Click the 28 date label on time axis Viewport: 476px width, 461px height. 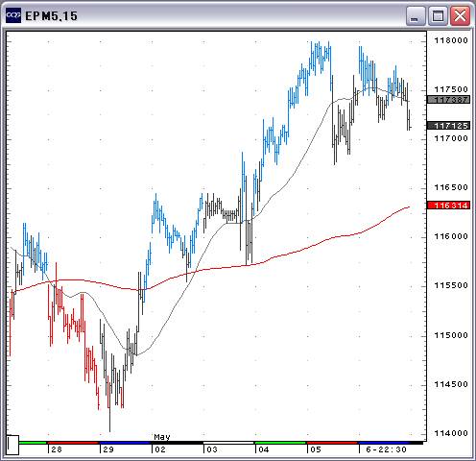[57, 449]
